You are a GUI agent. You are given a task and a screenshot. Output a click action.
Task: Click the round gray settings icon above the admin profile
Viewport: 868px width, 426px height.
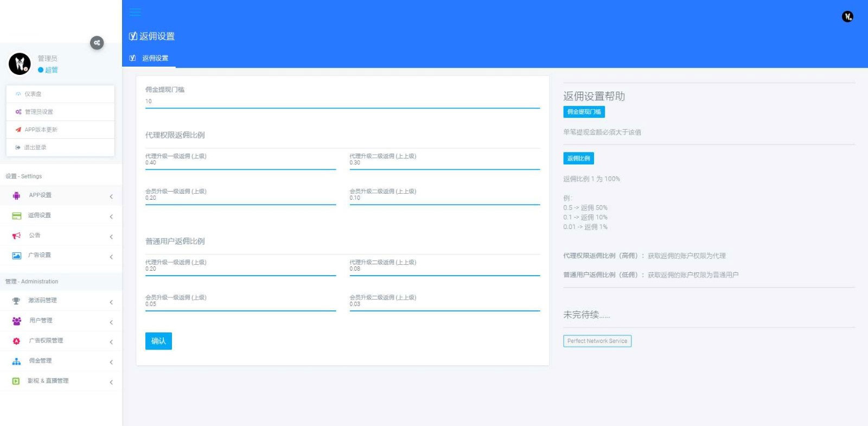pos(97,43)
